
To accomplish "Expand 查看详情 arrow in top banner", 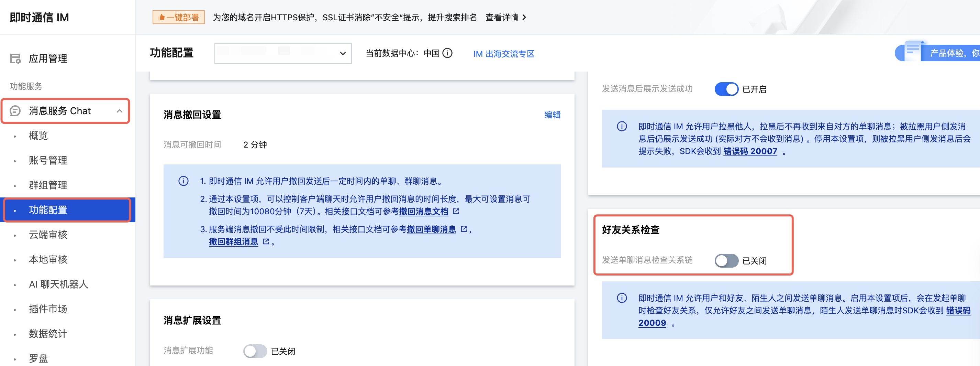I will 525,18.
